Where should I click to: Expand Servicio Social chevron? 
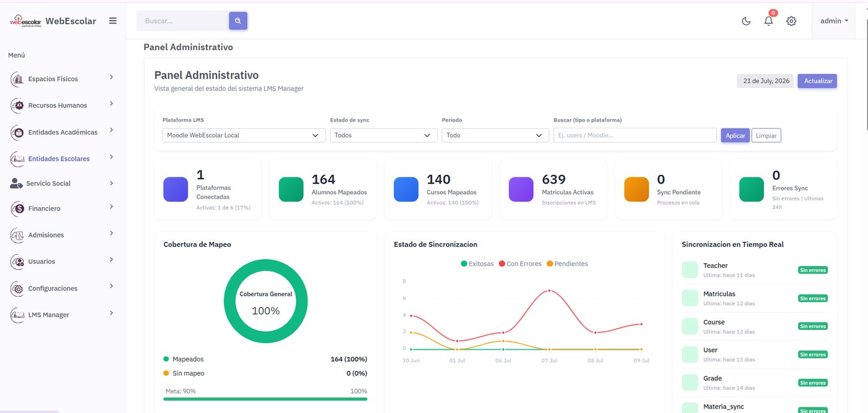click(111, 184)
